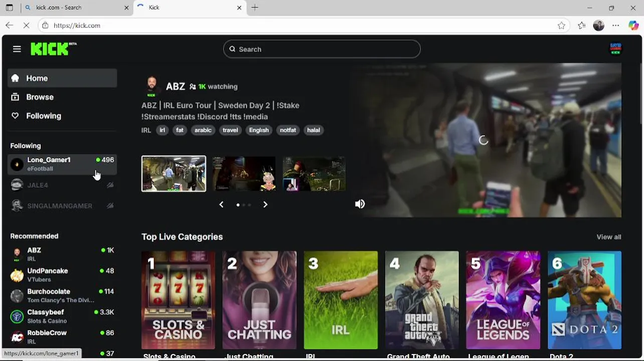This screenshot has height=361, width=644.
Task: Select the 'notfat' tag chip
Action: tap(288, 130)
